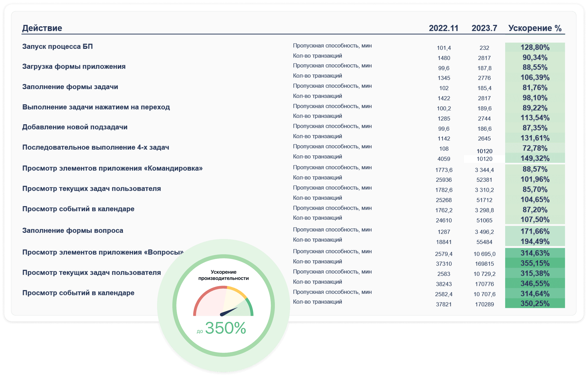Click the '2022.11' column header

[x=443, y=28]
